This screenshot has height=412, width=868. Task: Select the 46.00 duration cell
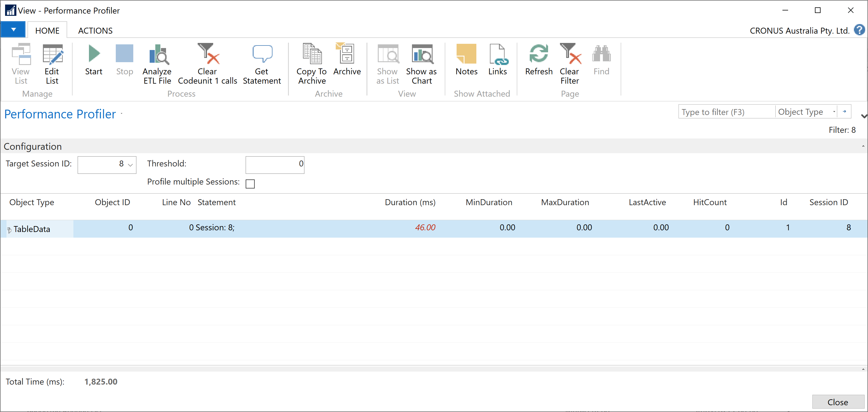425,227
